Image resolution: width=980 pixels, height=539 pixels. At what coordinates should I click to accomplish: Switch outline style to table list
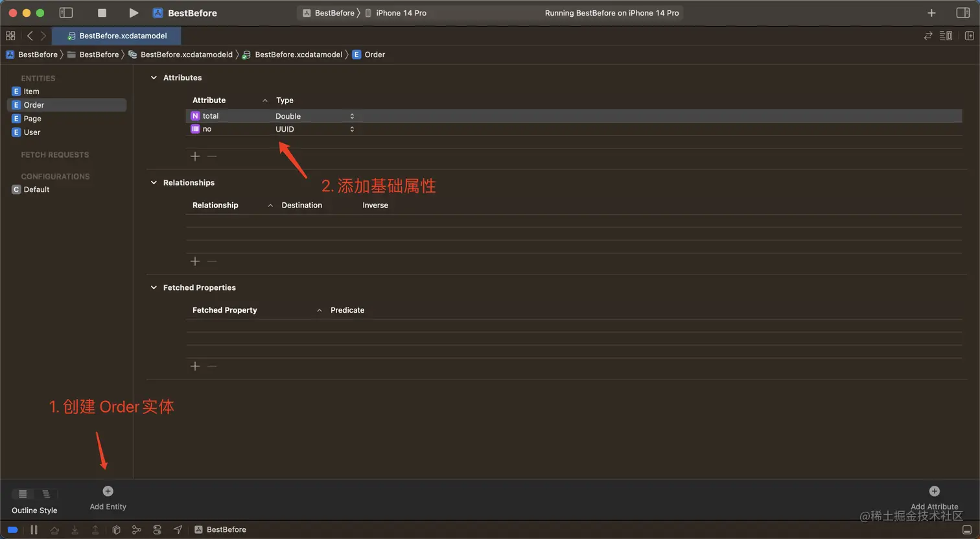point(23,494)
